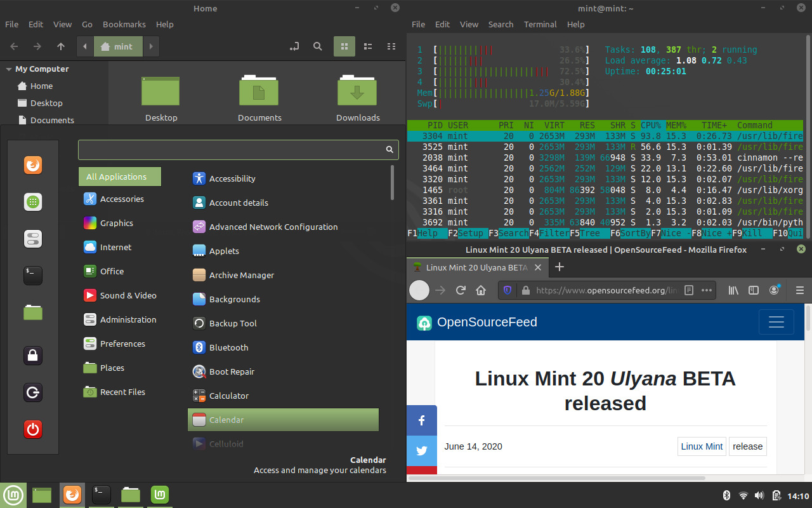The image size is (812, 508).
Task: Open Software Manager favorite in menu sidebar
Action: coord(33,202)
